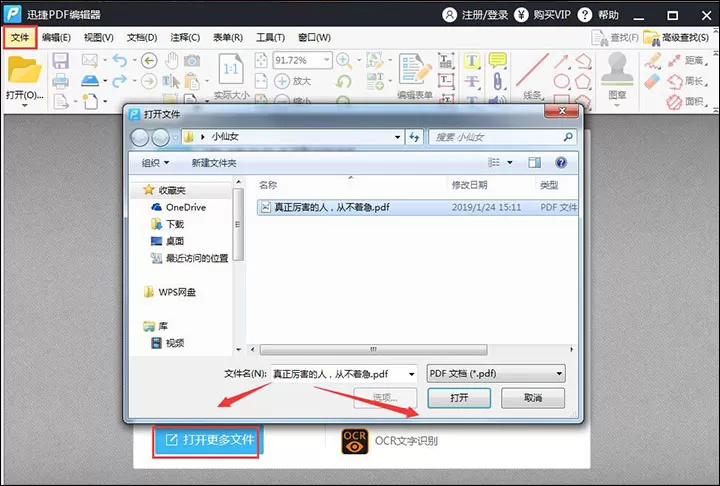Click the 放大 zoom in button
Screen dimensions: 720x486
[x=292, y=81]
